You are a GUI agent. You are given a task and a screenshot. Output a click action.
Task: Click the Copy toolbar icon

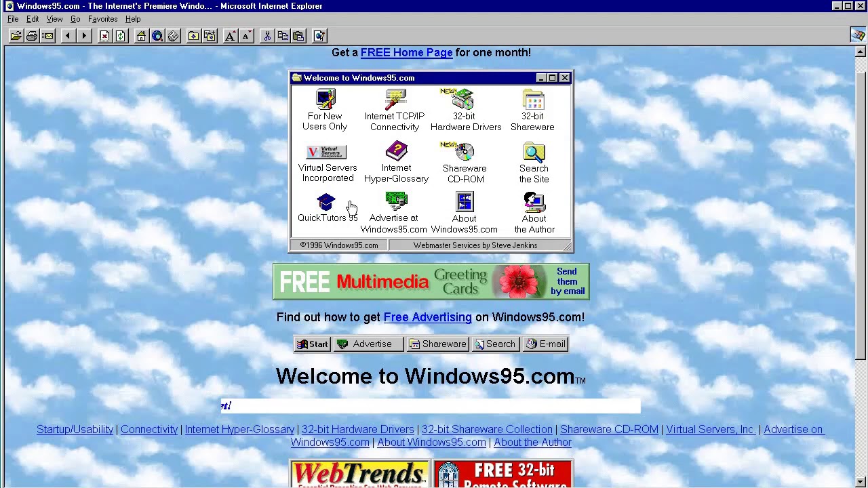pos(283,36)
